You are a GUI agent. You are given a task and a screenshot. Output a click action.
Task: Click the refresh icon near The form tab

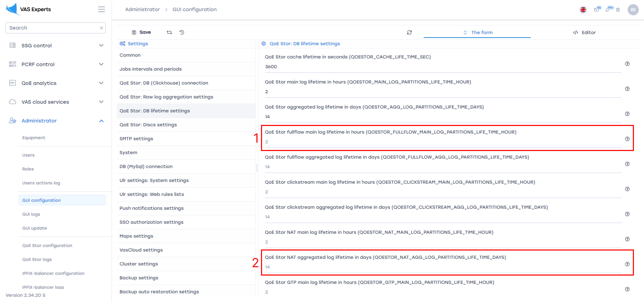[x=409, y=33]
